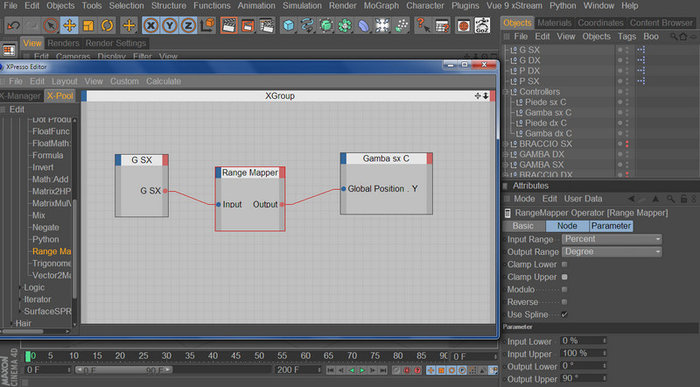Screen dimensions: 700x387
Task: Enable the Reverse checkbox
Action: point(564,302)
